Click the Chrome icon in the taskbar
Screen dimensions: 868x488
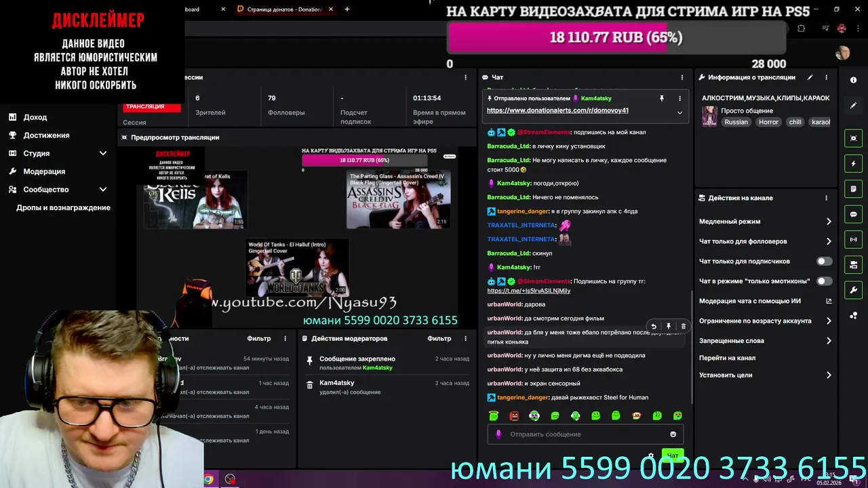(208, 479)
